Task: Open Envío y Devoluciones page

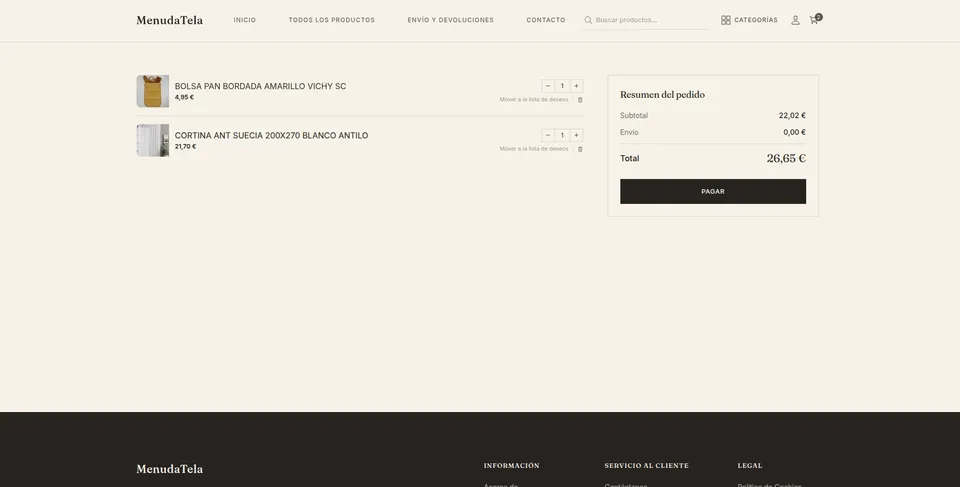Action: (450, 20)
